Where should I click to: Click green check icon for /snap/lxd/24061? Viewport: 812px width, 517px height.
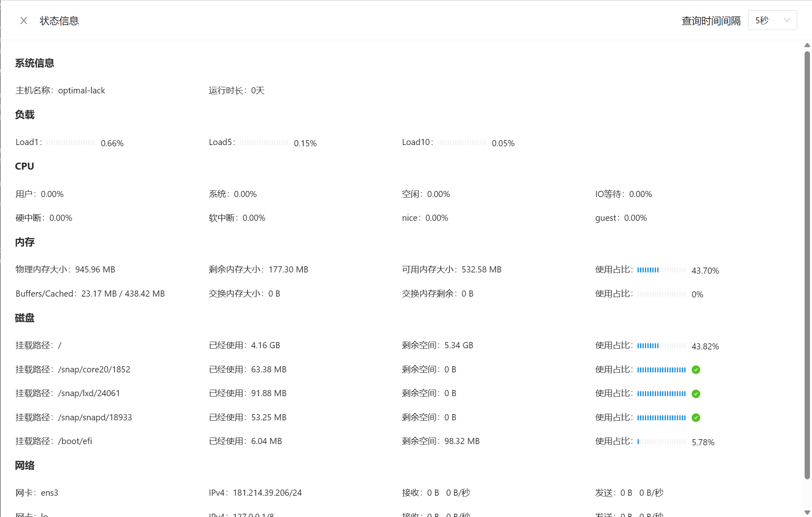(696, 394)
